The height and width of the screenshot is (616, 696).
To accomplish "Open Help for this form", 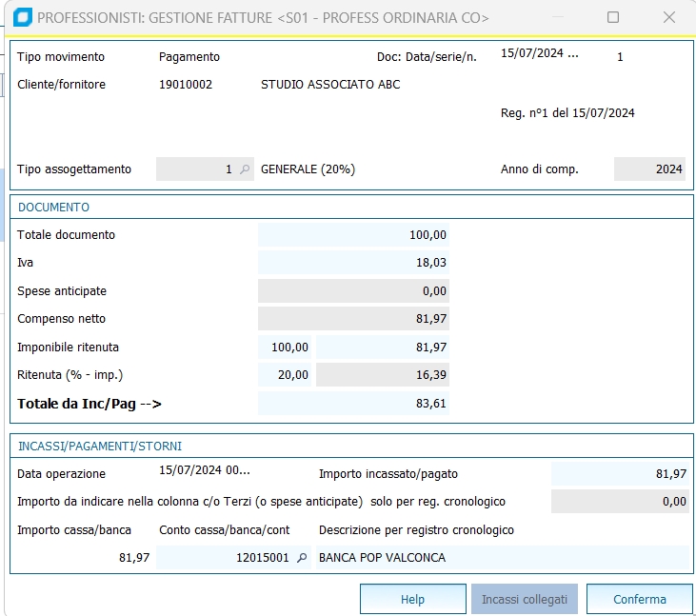I will 412,599.
